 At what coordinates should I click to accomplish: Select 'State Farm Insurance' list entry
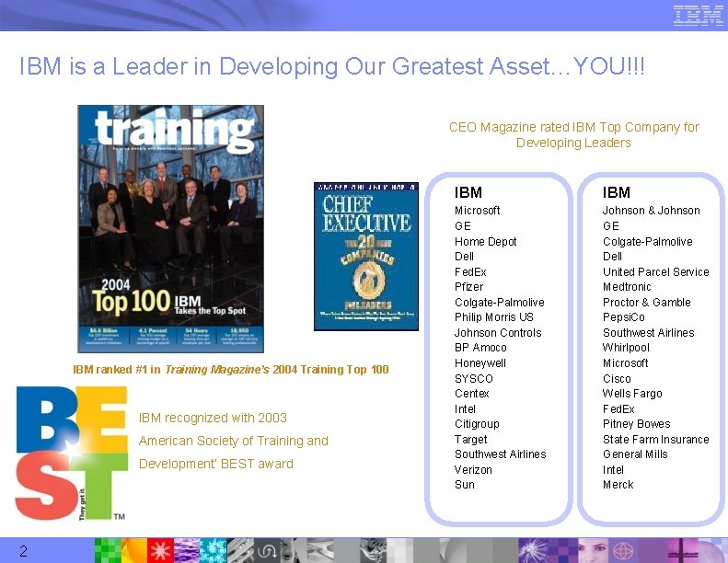pos(655,439)
